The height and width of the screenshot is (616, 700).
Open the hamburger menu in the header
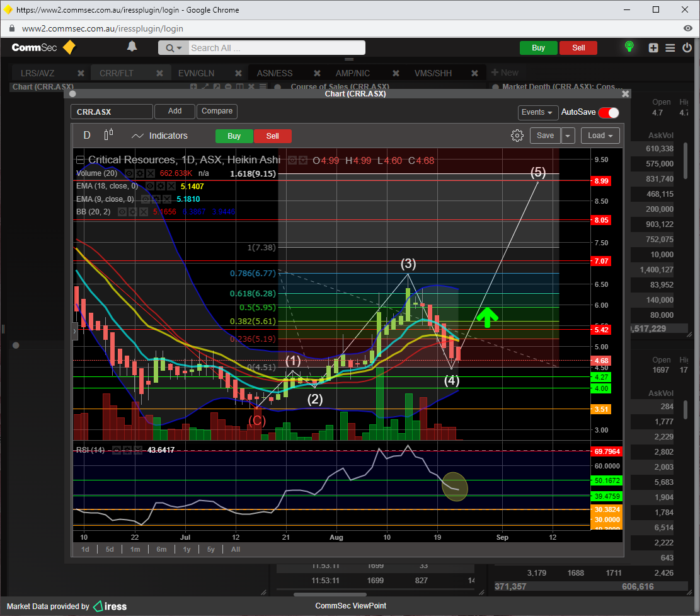(670, 48)
